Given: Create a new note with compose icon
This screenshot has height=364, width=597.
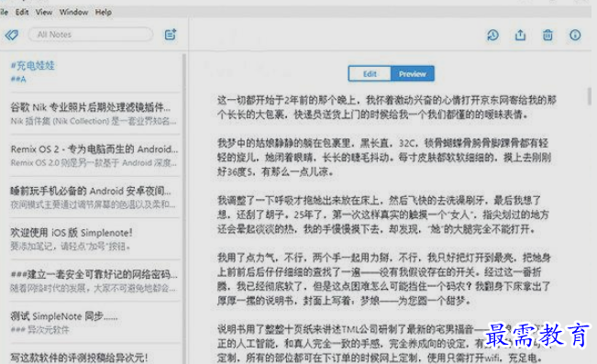Looking at the screenshot, I should pyautogui.click(x=171, y=35).
